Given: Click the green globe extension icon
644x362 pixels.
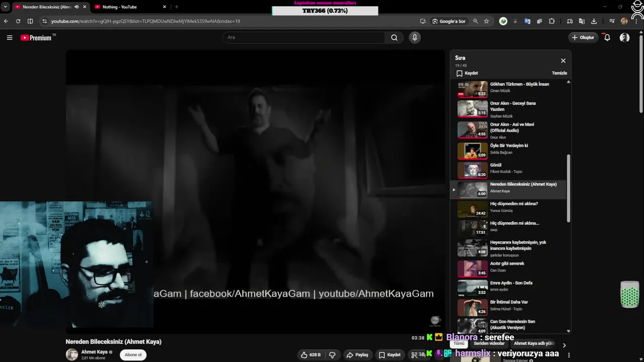Looking at the screenshot, I should 503,21.
